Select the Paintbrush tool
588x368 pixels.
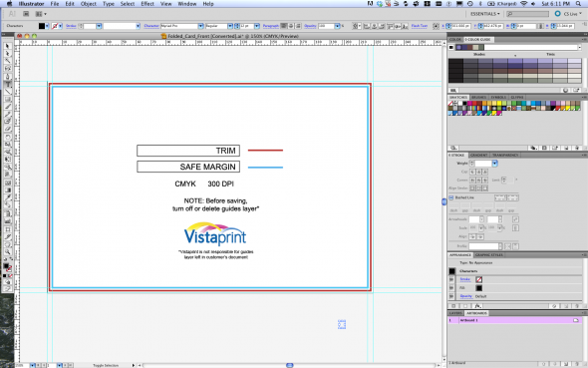tap(8, 107)
